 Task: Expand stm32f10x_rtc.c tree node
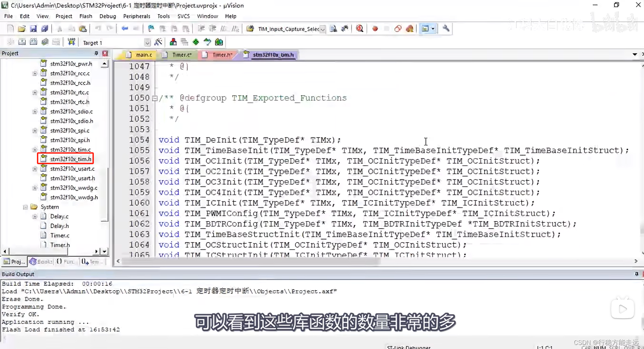click(35, 92)
